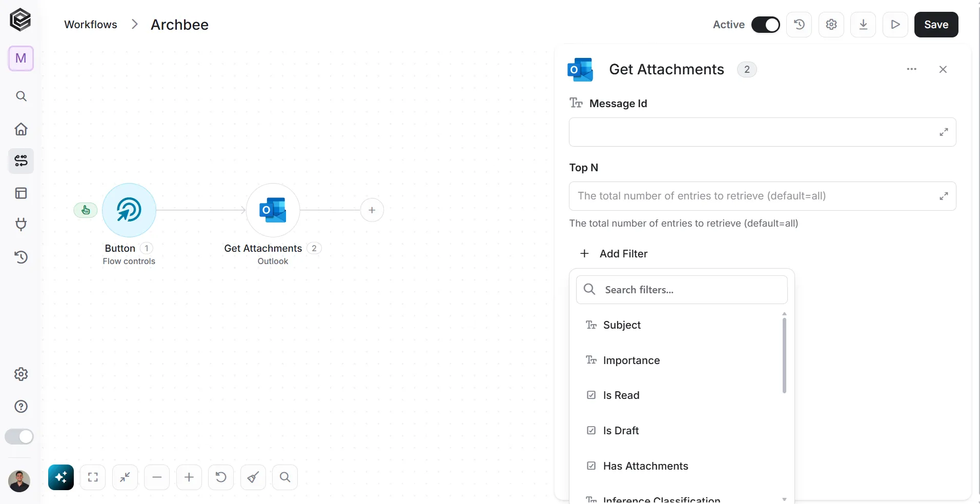Open the AI assistant sparkle button
Screen dimensions: 980x504
coord(61,477)
